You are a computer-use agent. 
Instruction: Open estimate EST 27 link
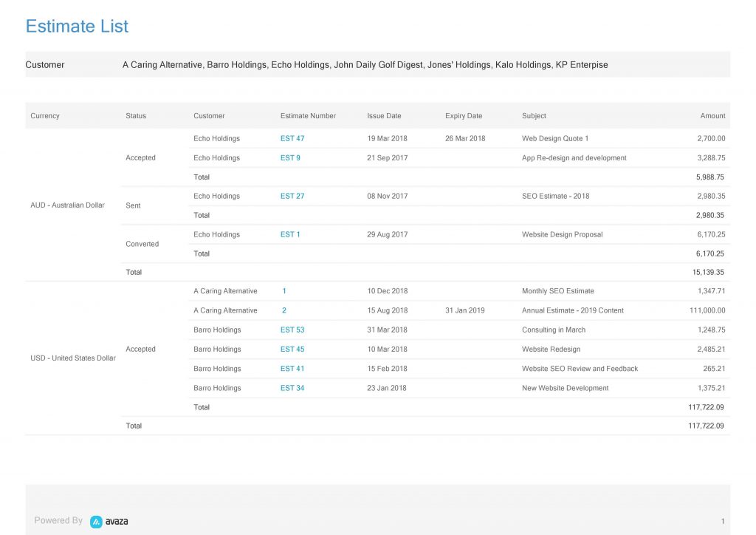(292, 196)
